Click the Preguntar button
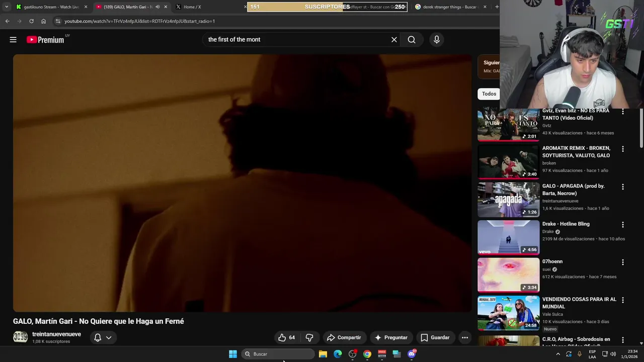This screenshot has width=644, height=362. (391, 337)
